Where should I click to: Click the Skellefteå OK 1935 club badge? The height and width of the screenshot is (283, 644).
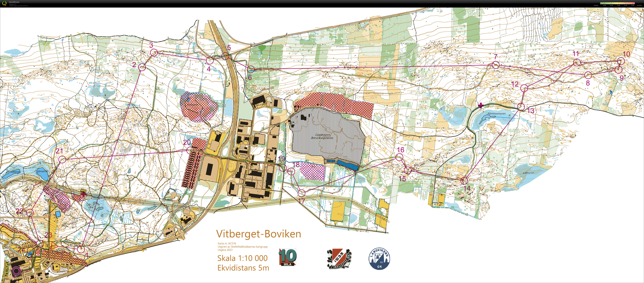pos(339,259)
